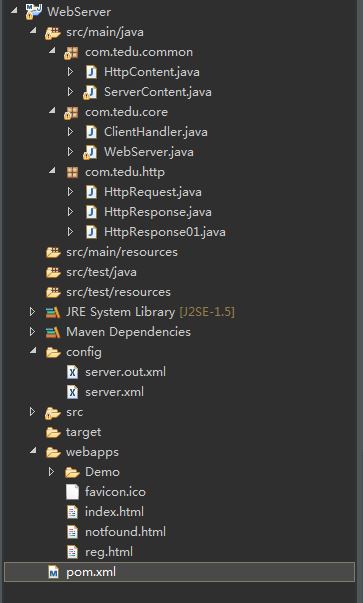Viewport: 363px width, 603px height.
Task: Select the server.out.xml label
Action: pyautogui.click(x=125, y=372)
